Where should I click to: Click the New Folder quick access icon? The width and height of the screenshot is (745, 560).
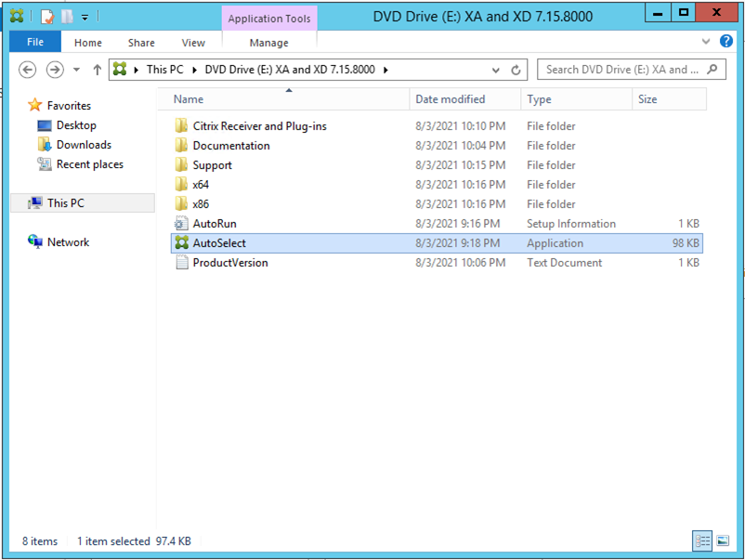(67, 17)
